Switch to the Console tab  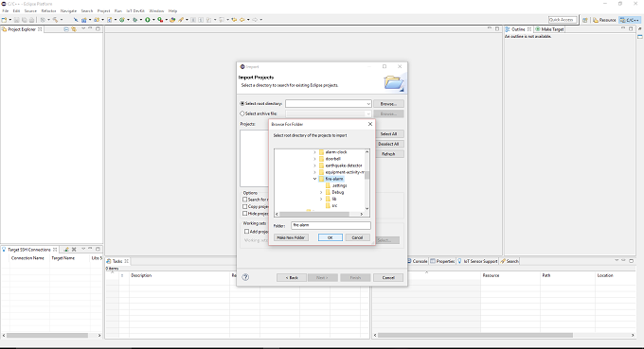(418, 261)
